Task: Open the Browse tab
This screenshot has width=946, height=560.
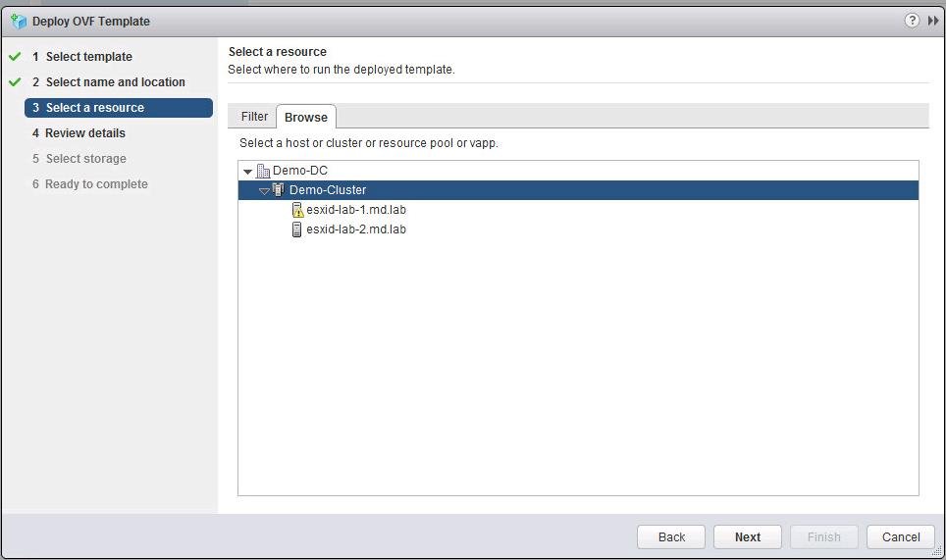Action: [306, 117]
